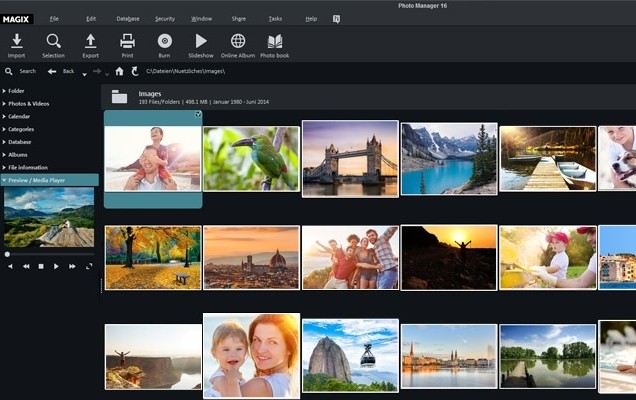
Task: Open the Online Album globe icon
Action: [x=238, y=42]
